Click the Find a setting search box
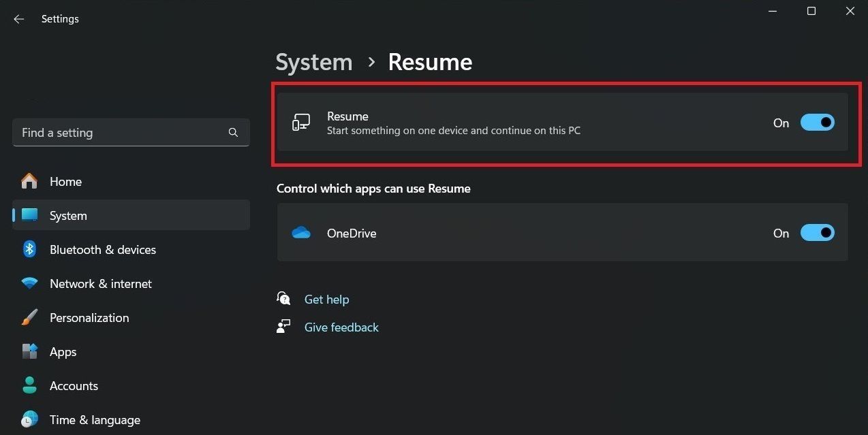Screen dimensions: 868x435 pyautogui.click(x=131, y=133)
